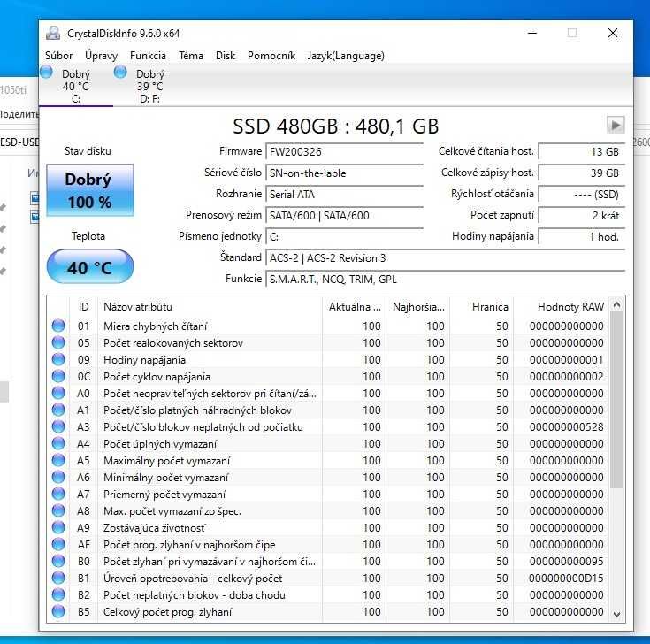Open the Jazyk(Language) menu

pos(346,56)
